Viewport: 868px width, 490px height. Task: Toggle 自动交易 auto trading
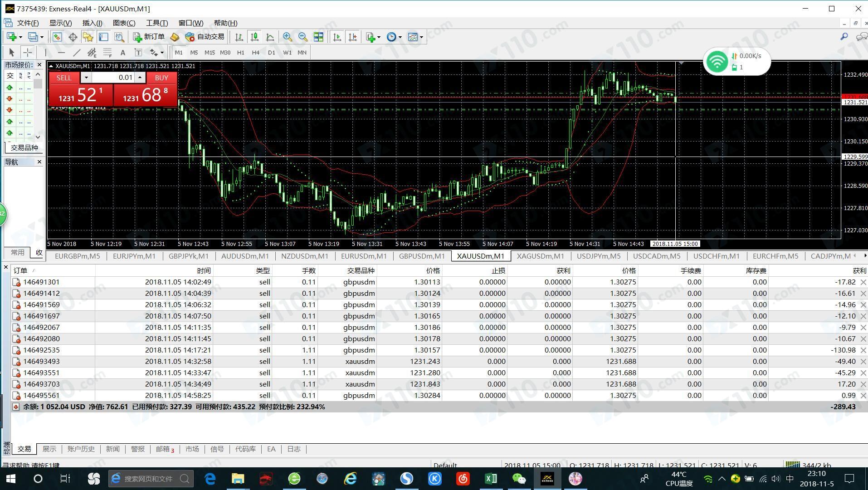205,37
